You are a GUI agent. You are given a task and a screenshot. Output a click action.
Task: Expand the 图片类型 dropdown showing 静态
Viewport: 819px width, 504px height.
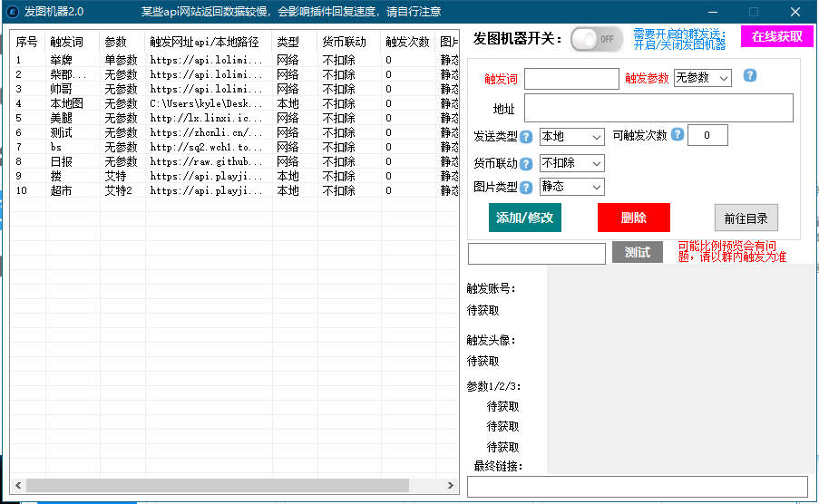point(571,187)
